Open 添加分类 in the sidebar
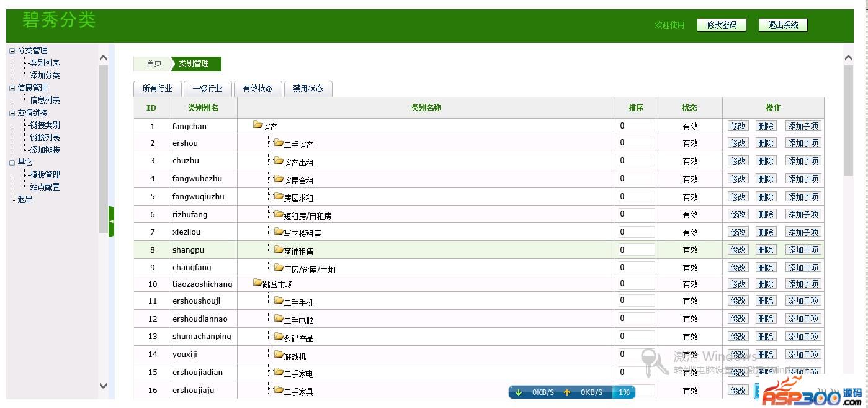 [45, 75]
